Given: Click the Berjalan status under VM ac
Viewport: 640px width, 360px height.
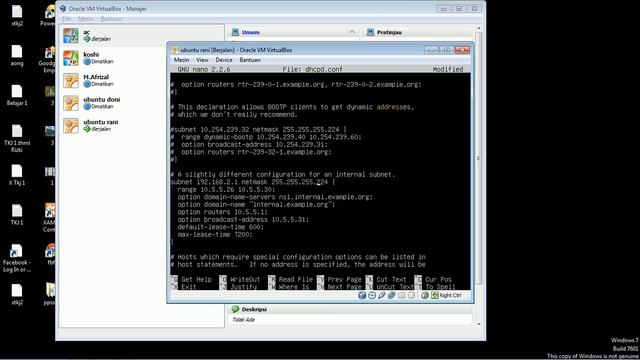Looking at the screenshot, I should click(101, 39).
